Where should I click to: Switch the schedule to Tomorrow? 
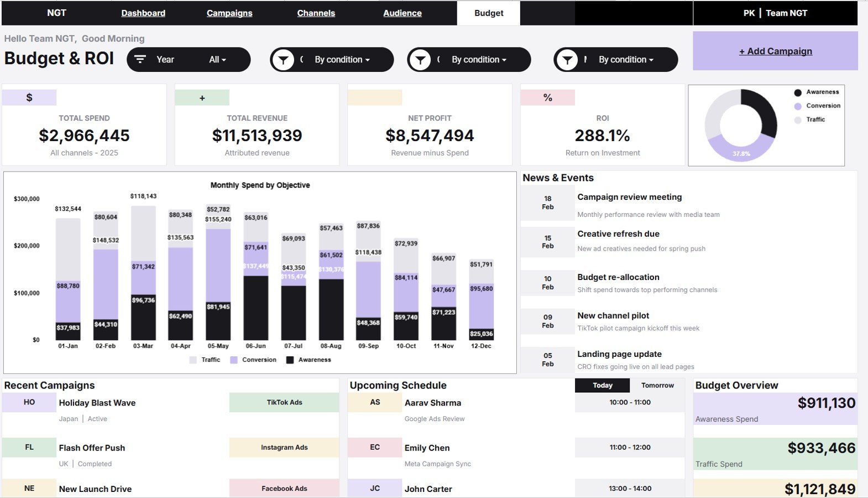657,385
